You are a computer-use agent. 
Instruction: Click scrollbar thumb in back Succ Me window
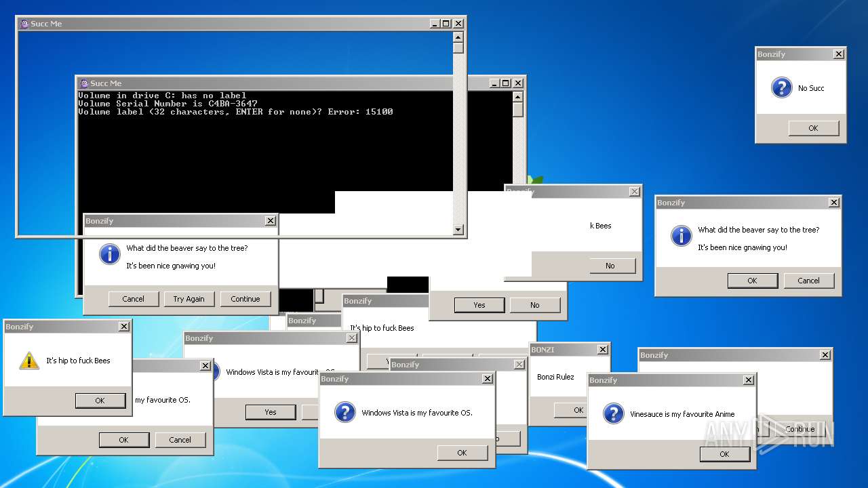click(458, 48)
